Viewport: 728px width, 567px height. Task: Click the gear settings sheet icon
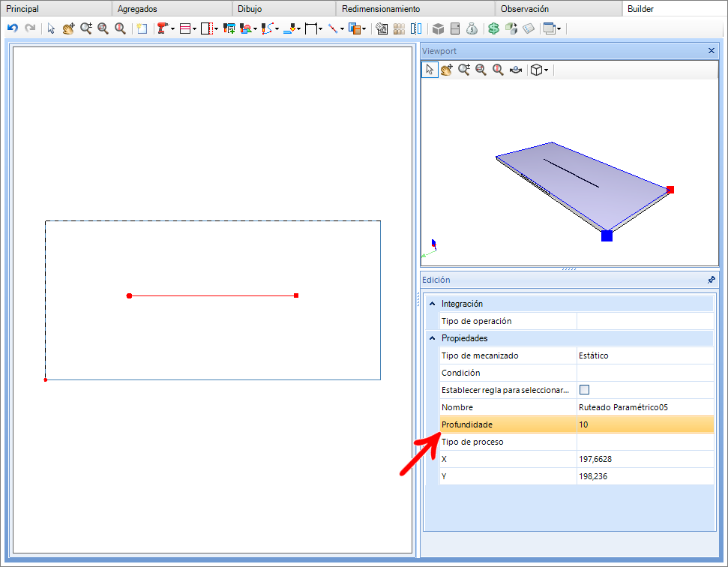382,28
